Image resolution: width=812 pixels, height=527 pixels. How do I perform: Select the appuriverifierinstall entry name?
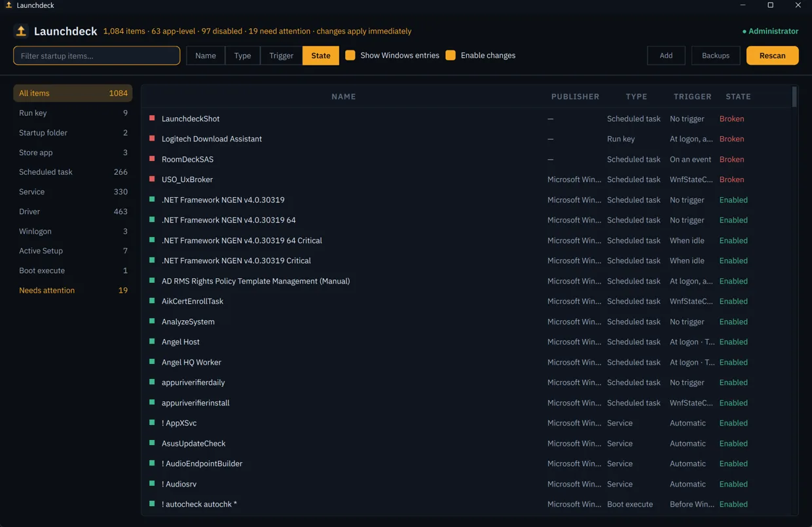196,403
